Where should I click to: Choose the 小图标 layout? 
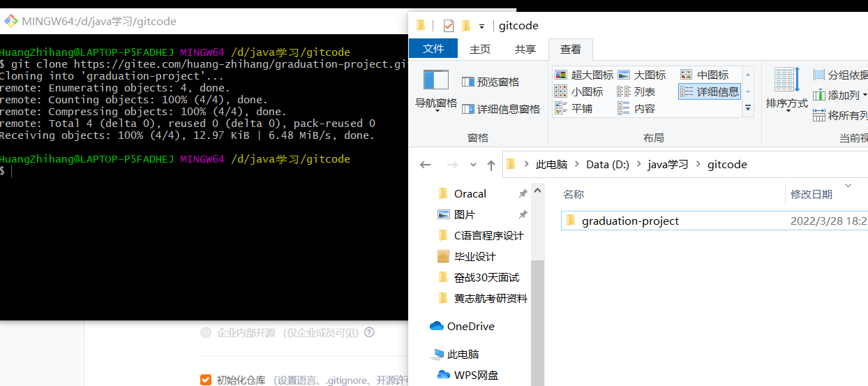(578, 91)
